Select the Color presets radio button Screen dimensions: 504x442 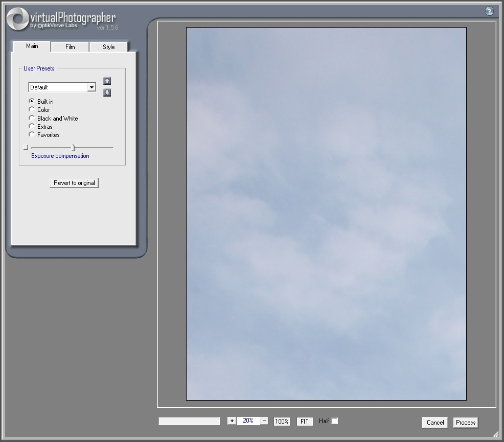pos(32,110)
